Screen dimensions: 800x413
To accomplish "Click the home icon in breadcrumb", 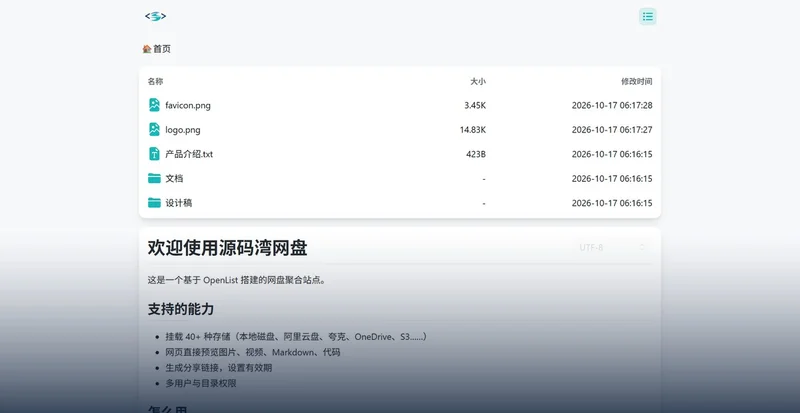I will point(147,49).
